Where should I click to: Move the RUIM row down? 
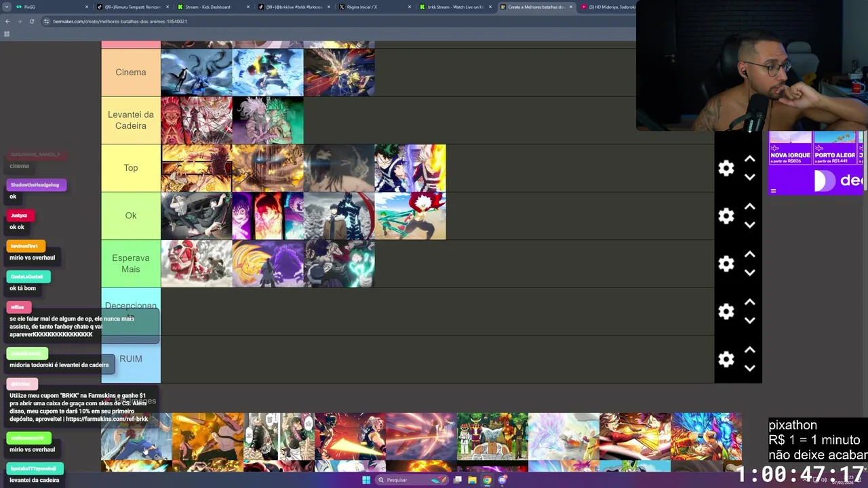[x=749, y=368]
